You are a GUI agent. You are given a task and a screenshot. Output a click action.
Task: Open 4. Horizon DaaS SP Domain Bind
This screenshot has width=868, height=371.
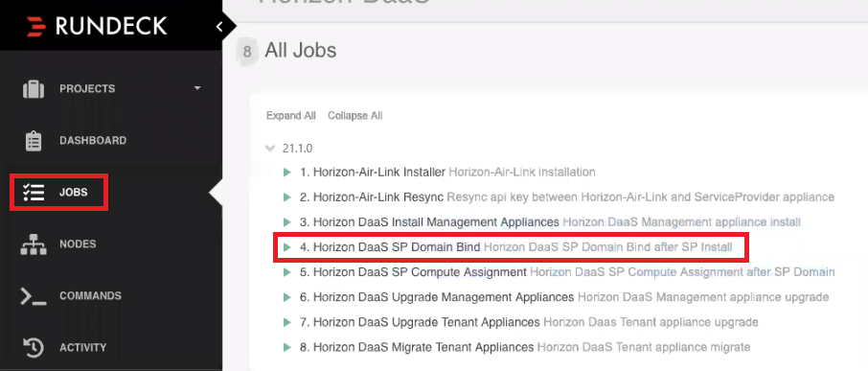(x=390, y=247)
